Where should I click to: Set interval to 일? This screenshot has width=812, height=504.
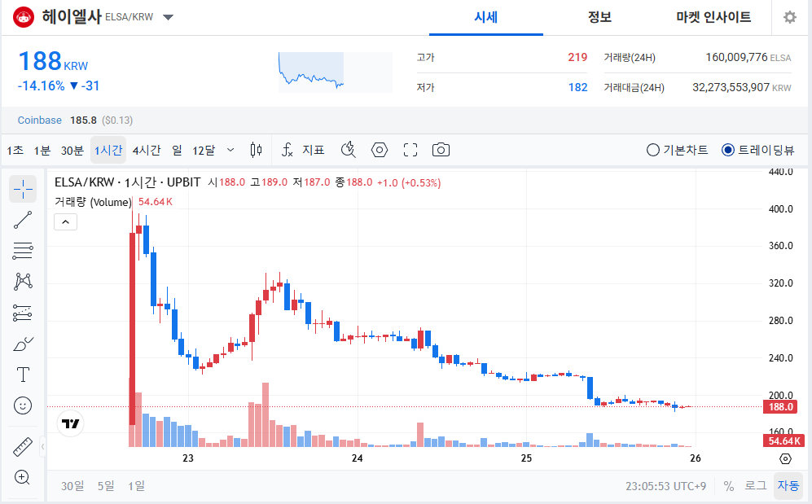pyautogui.click(x=177, y=150)
